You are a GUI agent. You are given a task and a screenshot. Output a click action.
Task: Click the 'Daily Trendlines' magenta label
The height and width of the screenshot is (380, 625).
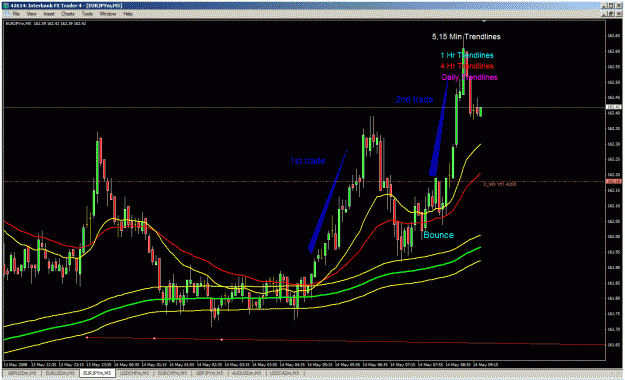[x=469, y=77]
